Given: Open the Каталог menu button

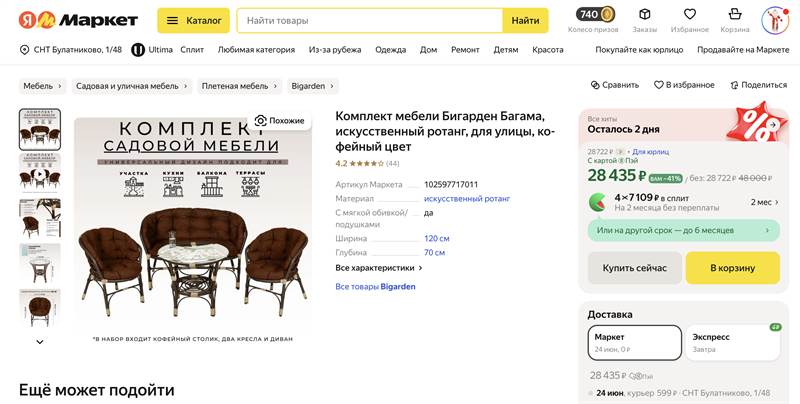Looking at the screenshot, I should point(193,20).
